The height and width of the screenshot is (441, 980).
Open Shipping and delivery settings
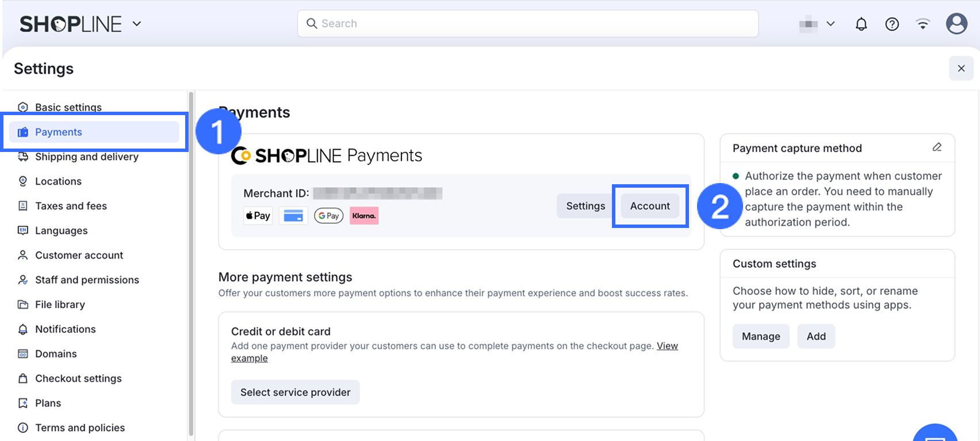coord(86,157)
